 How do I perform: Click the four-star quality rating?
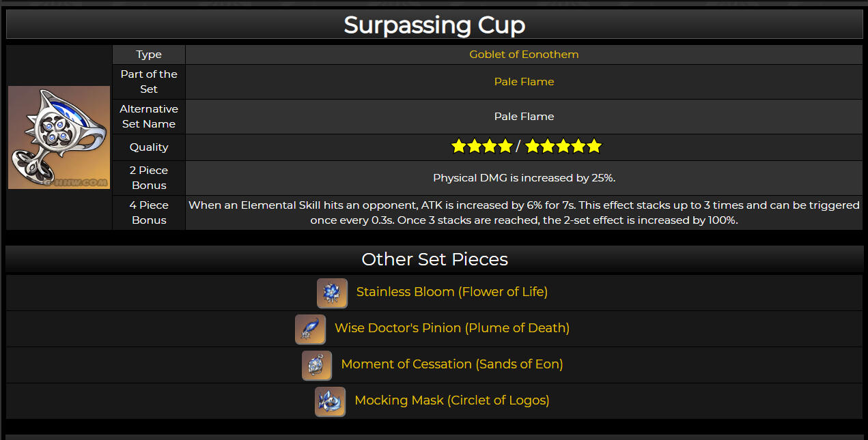[x=482, y=146]
